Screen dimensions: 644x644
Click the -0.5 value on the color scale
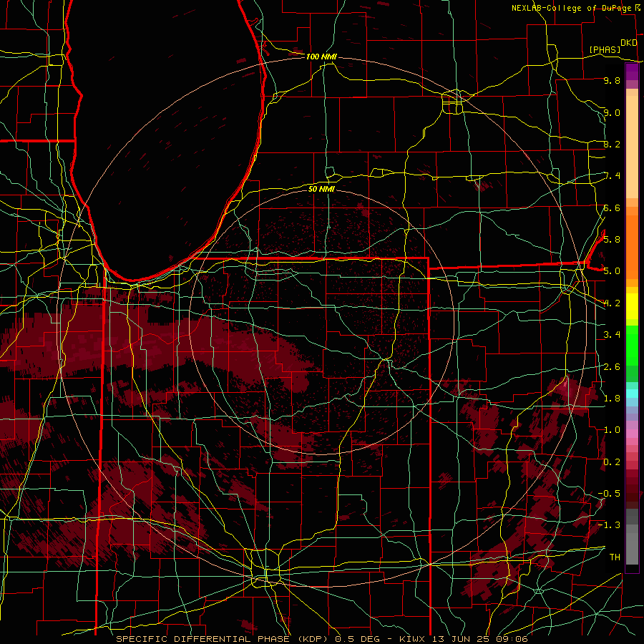610,493
